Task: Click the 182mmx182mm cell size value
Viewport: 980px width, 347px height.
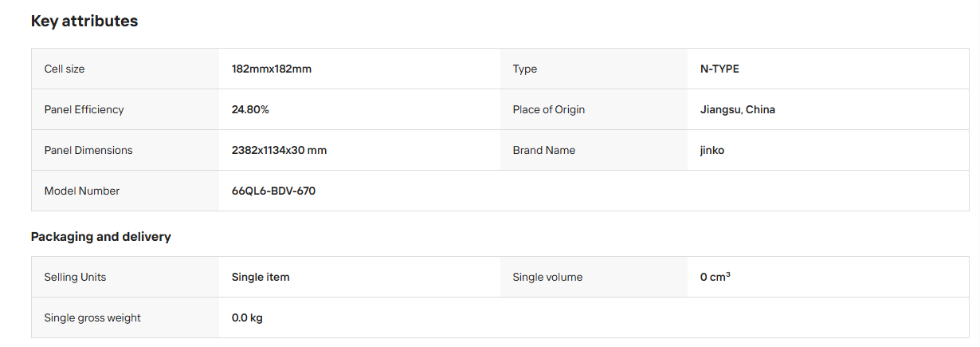Action: (272, 69)
